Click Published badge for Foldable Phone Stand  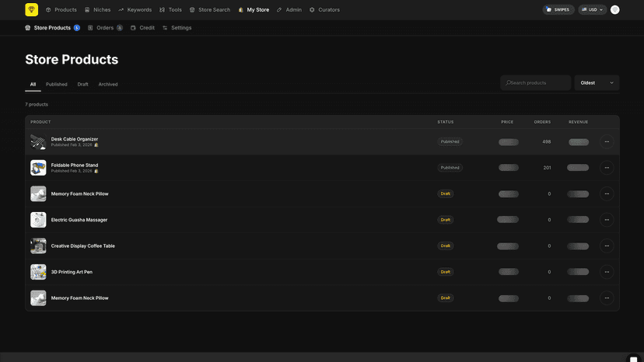click(450, 168)
